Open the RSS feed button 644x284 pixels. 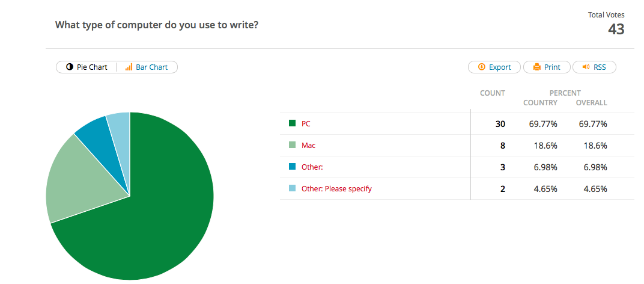tap(594, 67)
